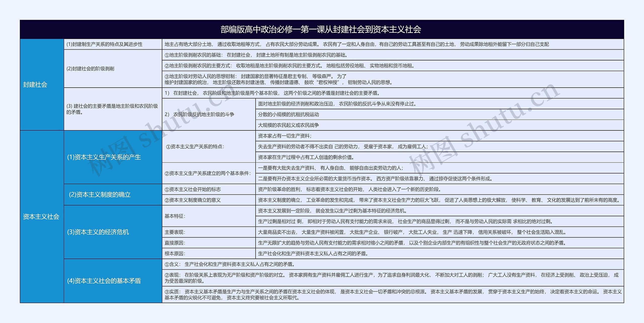
Task: Click the 基本特征 label cell
Action: point(209,216)
